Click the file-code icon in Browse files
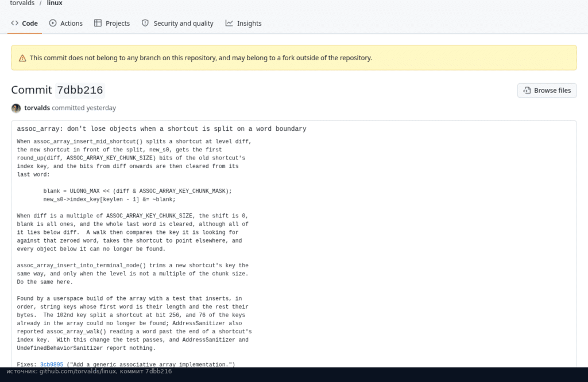 point(527,90)
